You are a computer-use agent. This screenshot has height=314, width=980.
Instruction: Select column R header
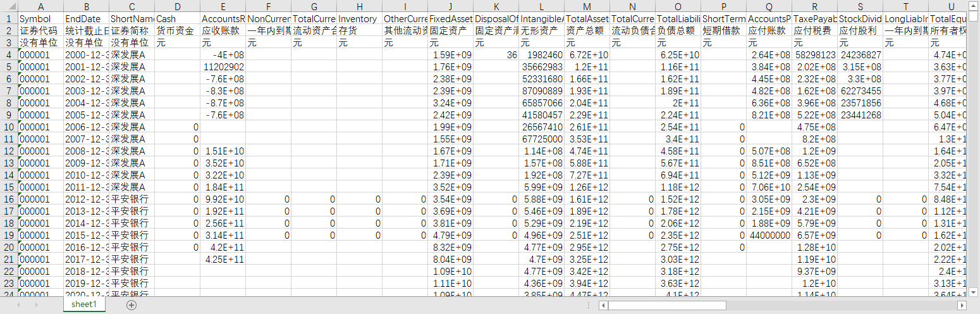[x=814, y=6]
